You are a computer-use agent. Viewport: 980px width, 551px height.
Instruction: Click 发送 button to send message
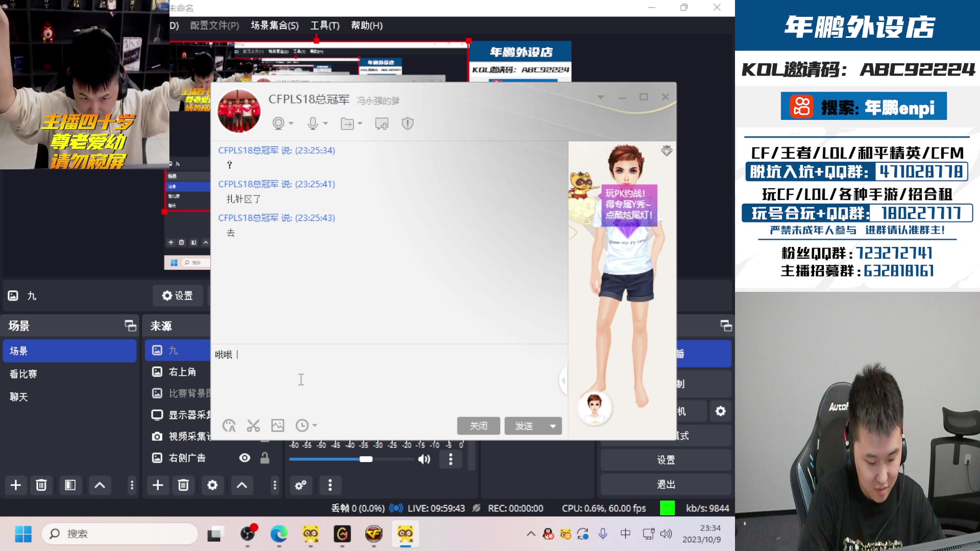(x=524, y=426)
